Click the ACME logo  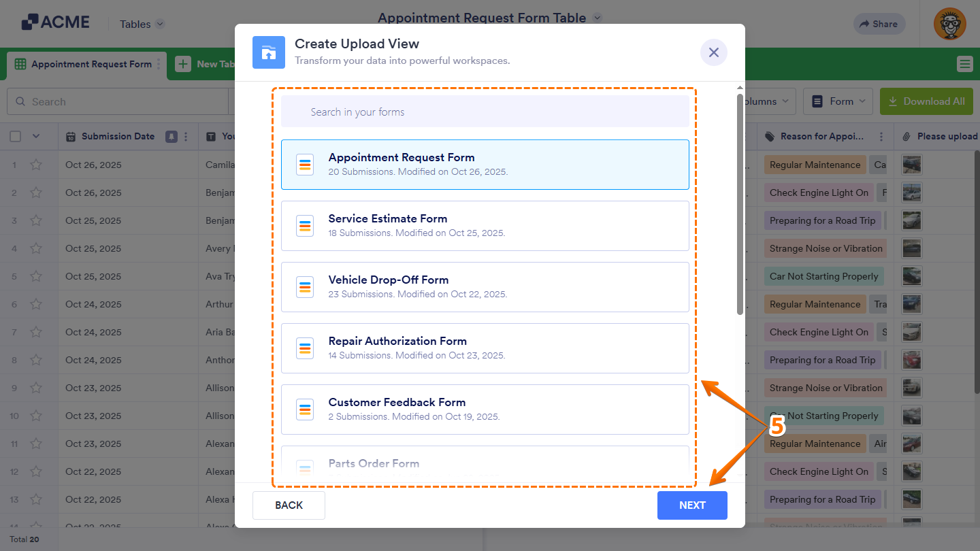(54, 21)
